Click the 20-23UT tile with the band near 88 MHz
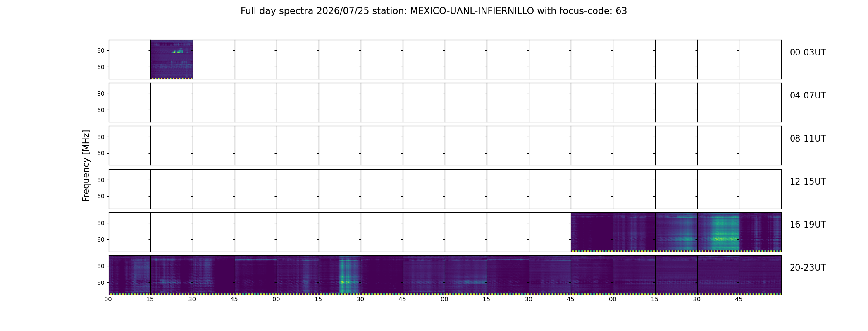The image size is (868, 331). 255,275
